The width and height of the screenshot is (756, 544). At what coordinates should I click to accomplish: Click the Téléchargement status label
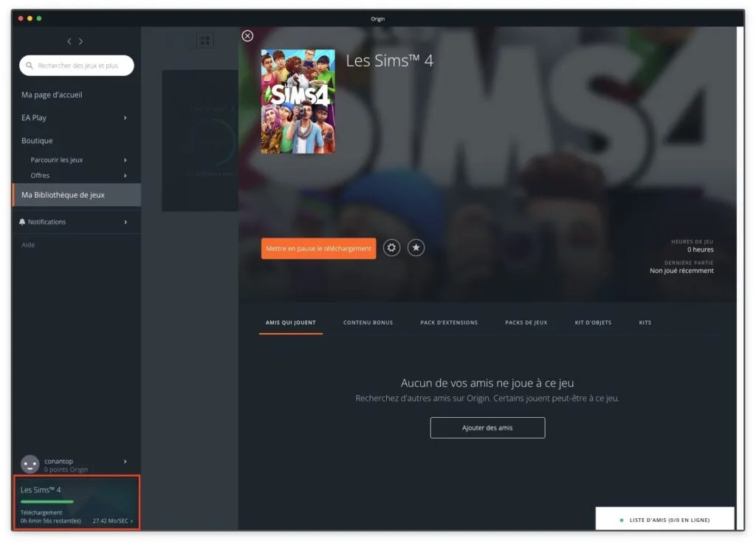(41, 513)
